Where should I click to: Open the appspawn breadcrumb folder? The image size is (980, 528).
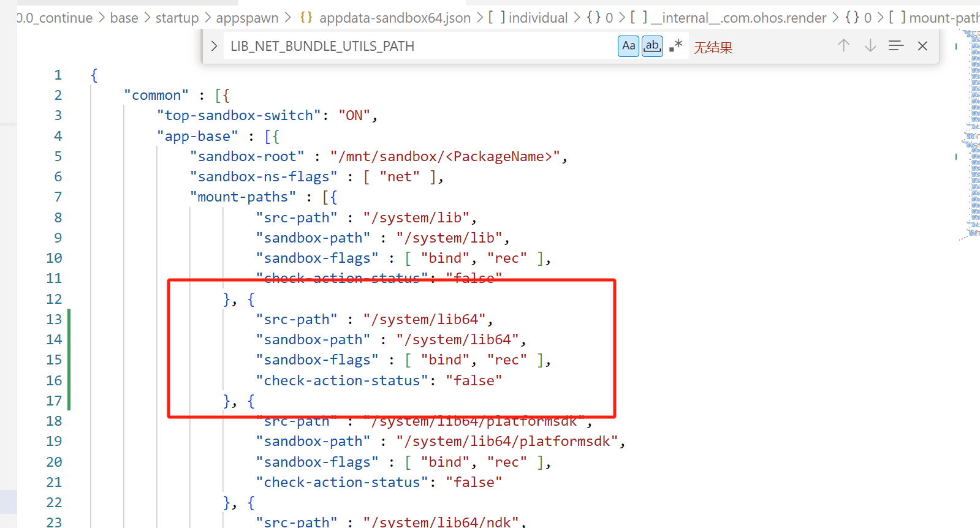(247, 18)
